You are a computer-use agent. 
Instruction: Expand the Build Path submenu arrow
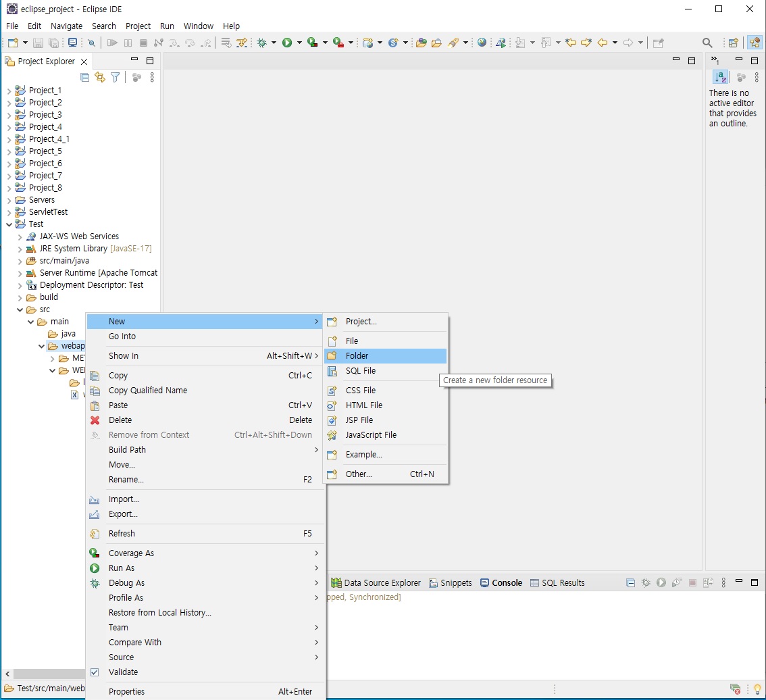[317, 450]
